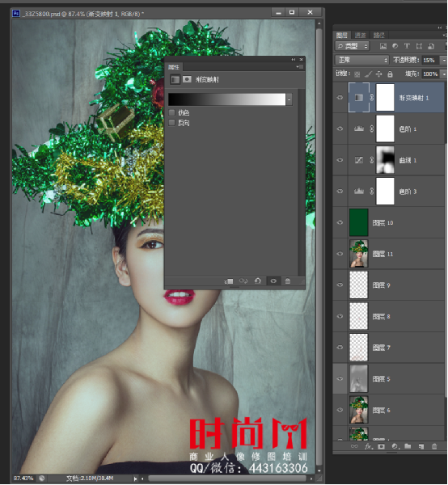Click the new group folder icon

pyautogui.click(x=408, y=446)
